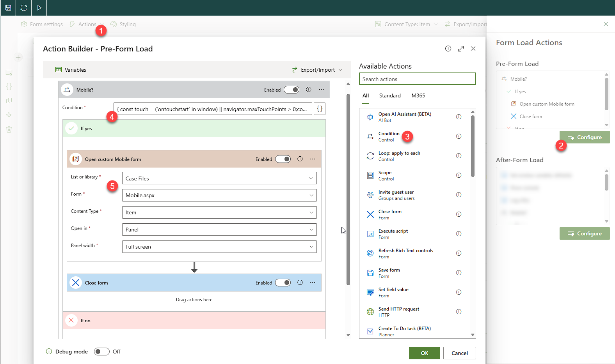The image size is (615, 364).
Task: Toggle Enabled switch for Mobile? condition
Action: click(x=292, y=90)
